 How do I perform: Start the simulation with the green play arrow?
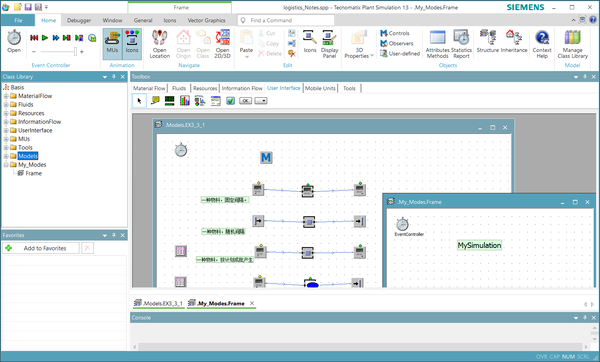pos(45,38)
